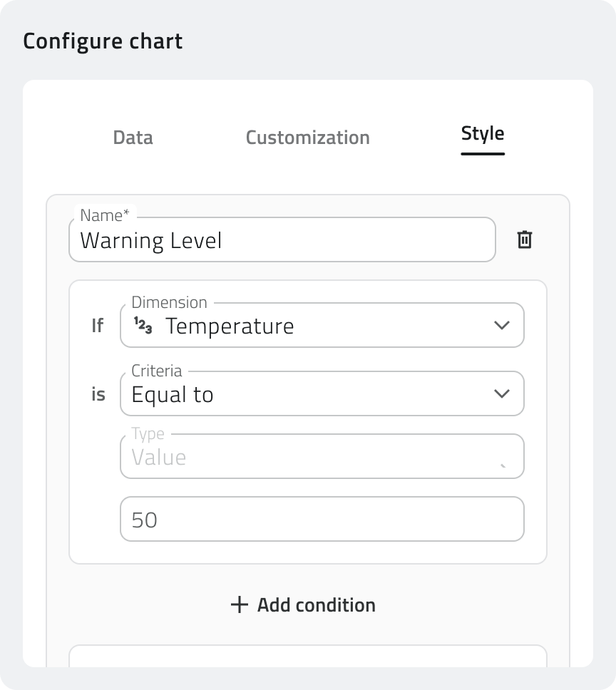The image size is (616, 690).
Task: Click the Configure chart heading
Action: [103, 41]
